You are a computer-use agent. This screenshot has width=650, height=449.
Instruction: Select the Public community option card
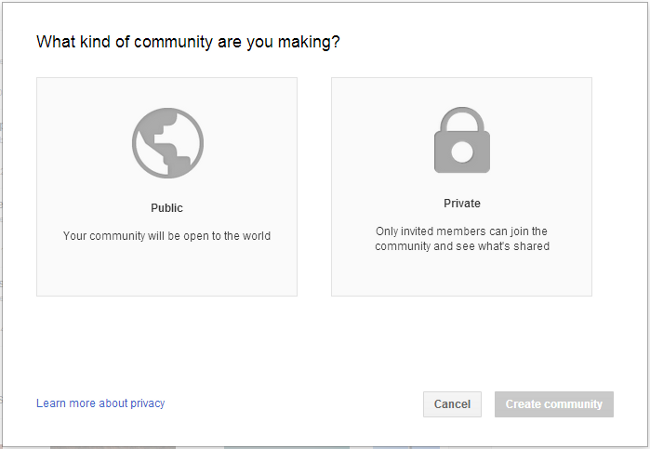(x=167, y=187)
